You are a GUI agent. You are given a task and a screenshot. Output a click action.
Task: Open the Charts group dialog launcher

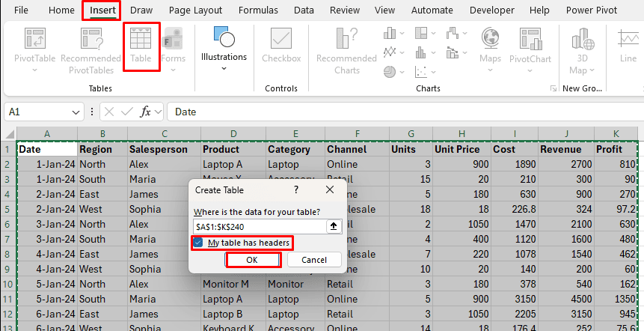pyautogui.click(x=553, y=88)
